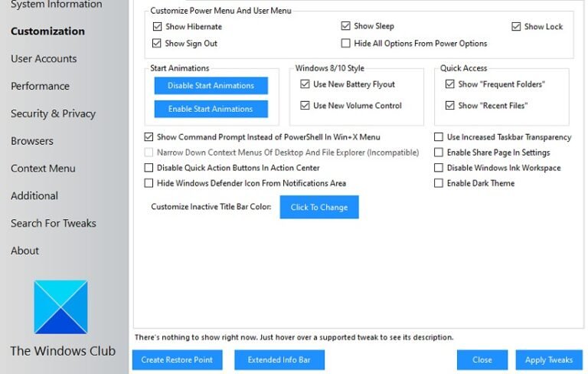Screen dimensions: 588x374
Task: Open the User Accounts section
Action: tap(44, 59)
